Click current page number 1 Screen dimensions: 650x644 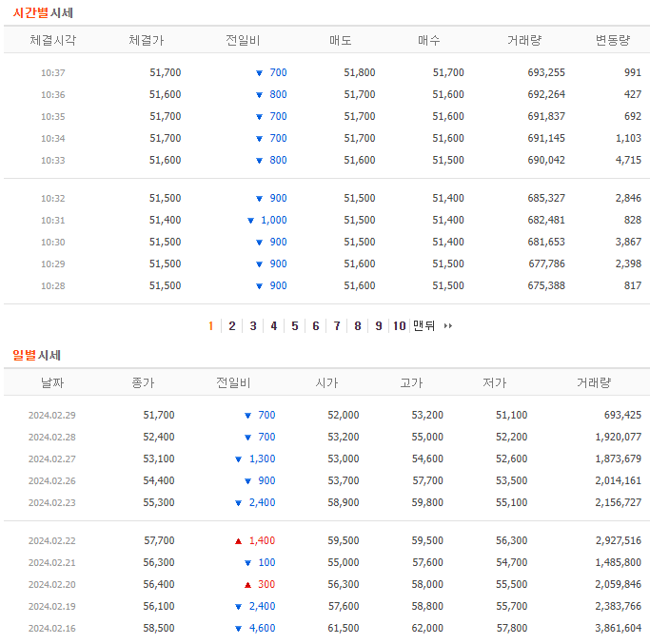tap(211, 326)
